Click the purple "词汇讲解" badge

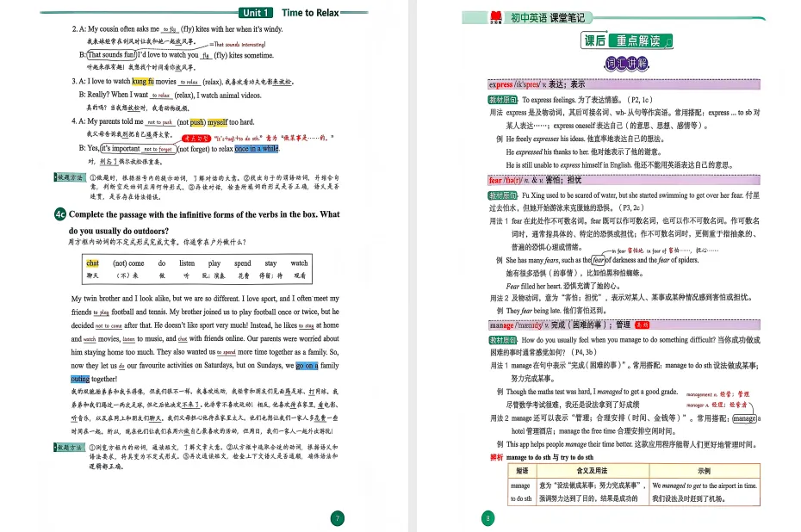[x=626, y=64]
